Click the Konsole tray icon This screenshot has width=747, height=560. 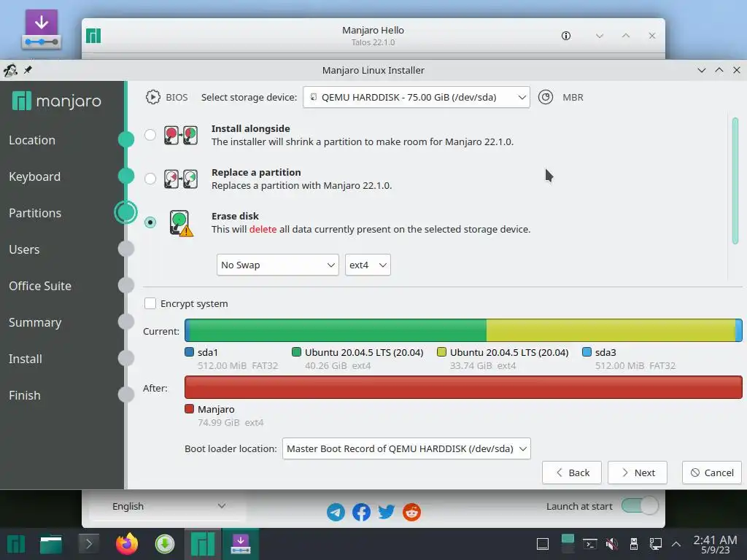pyautogui.click(x=589, y=544)
